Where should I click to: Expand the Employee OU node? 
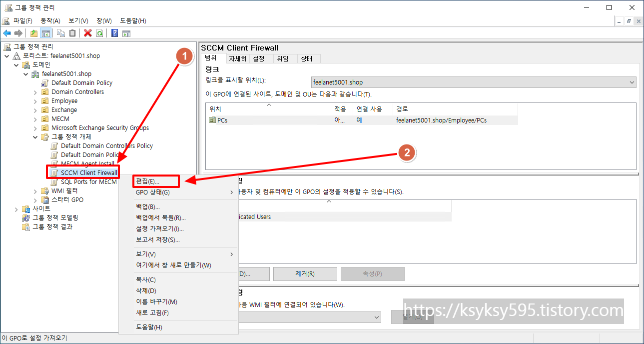[x=35, y=101]
